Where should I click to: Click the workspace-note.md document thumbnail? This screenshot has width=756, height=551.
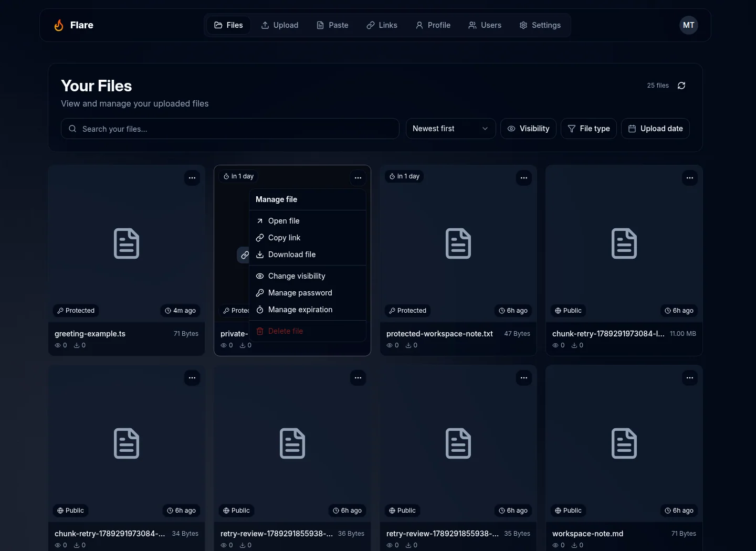624,443
